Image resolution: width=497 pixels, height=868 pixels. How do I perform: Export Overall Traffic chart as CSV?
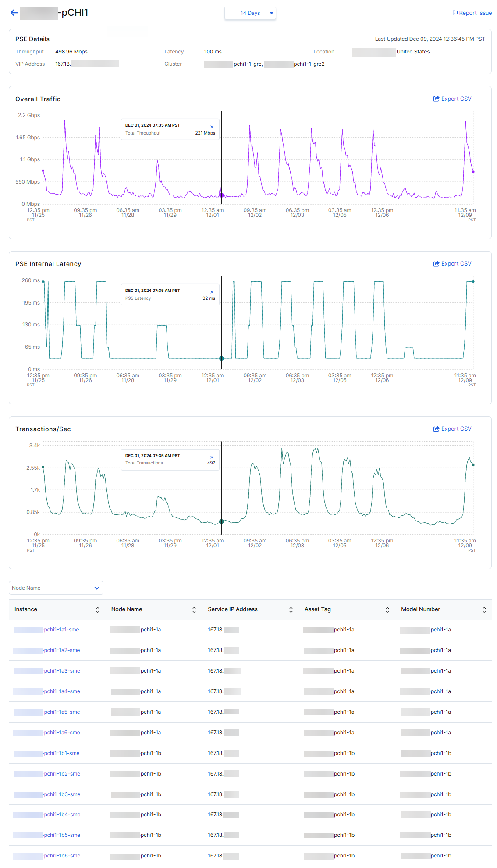tap(452, 99)
